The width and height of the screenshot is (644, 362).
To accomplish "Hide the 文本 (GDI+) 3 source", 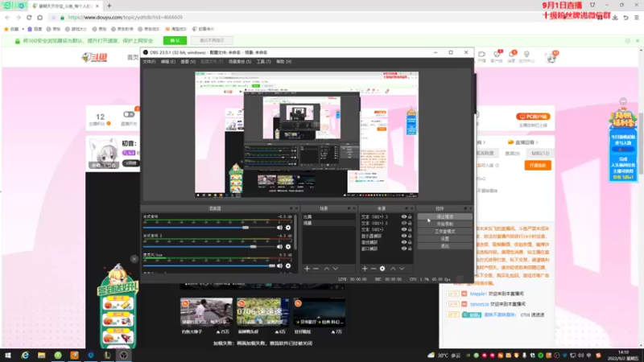I will [x=404, y=216].
